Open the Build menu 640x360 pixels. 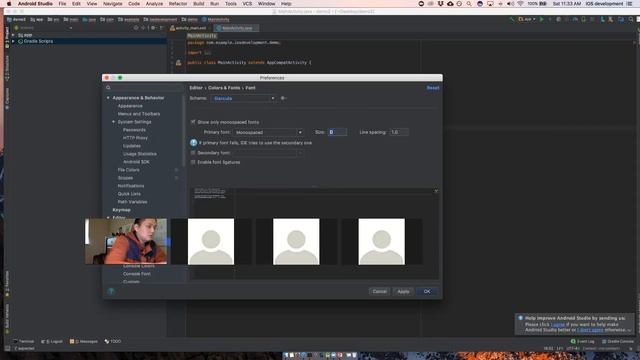tap(199, 4)
